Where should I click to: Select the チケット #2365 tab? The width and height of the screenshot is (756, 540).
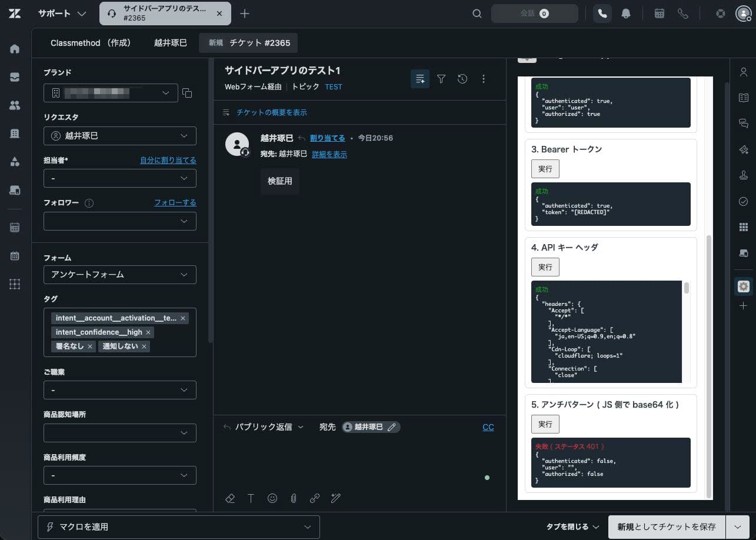248,43
